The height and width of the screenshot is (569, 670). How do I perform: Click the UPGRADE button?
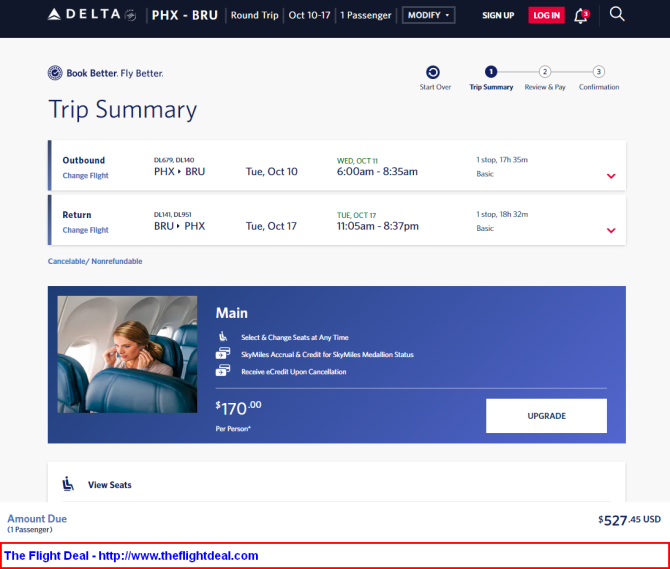(x=546, y=416)
